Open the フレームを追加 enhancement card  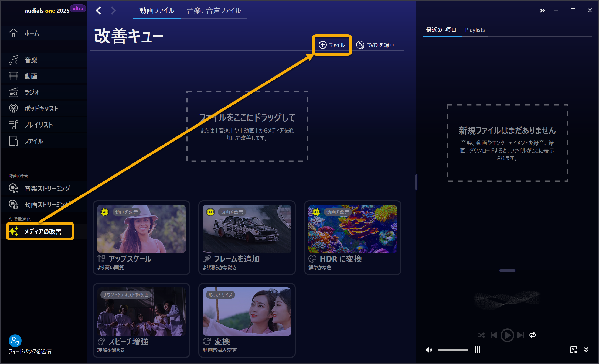point(247,238)
